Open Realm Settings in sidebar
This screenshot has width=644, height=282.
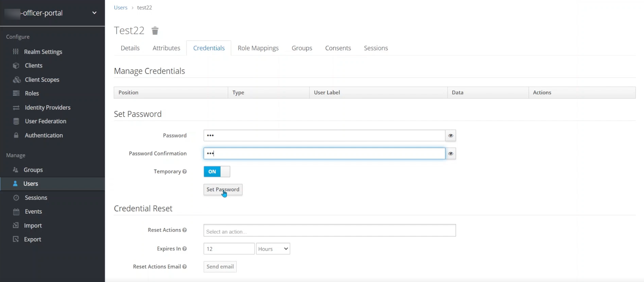[43, 52]
